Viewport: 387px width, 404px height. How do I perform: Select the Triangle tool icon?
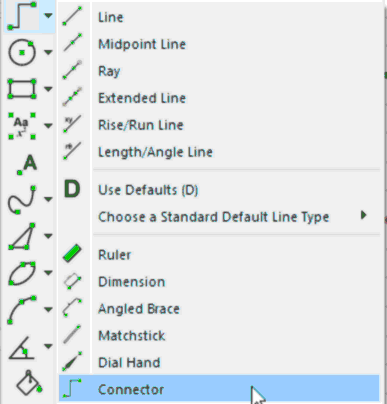(22, 236)
